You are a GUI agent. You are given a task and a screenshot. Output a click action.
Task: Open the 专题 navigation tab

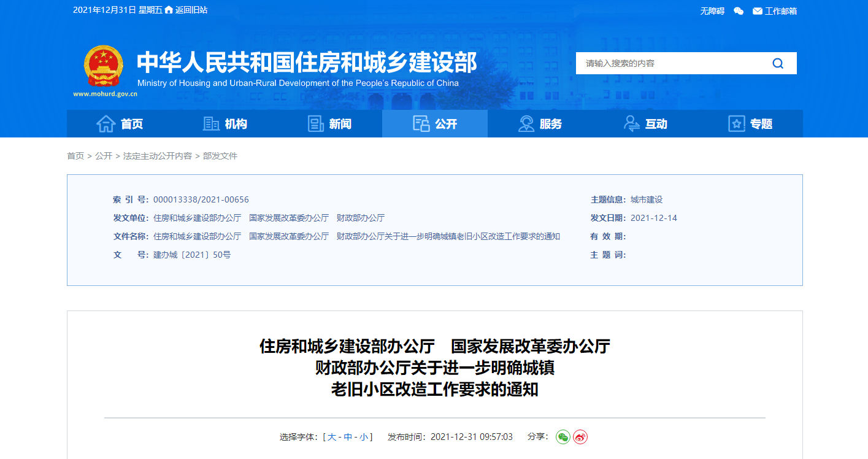(x=750, y=124)
